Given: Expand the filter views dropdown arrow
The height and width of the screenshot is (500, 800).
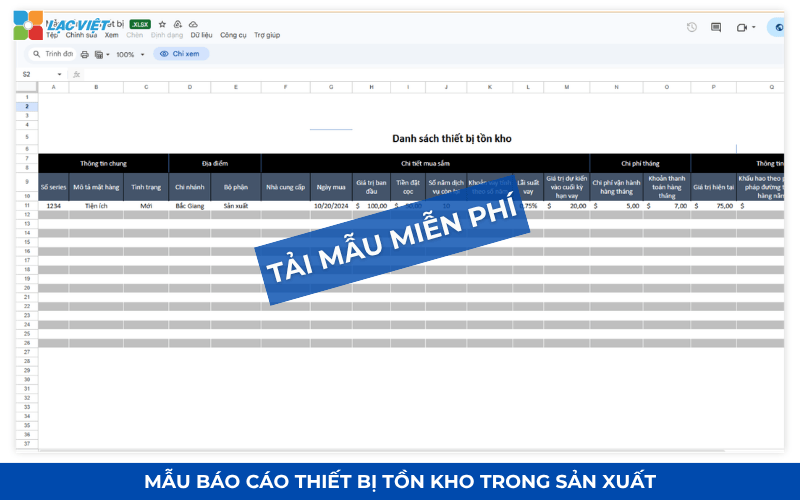Looking at the screenshot, I should point(108,55).
